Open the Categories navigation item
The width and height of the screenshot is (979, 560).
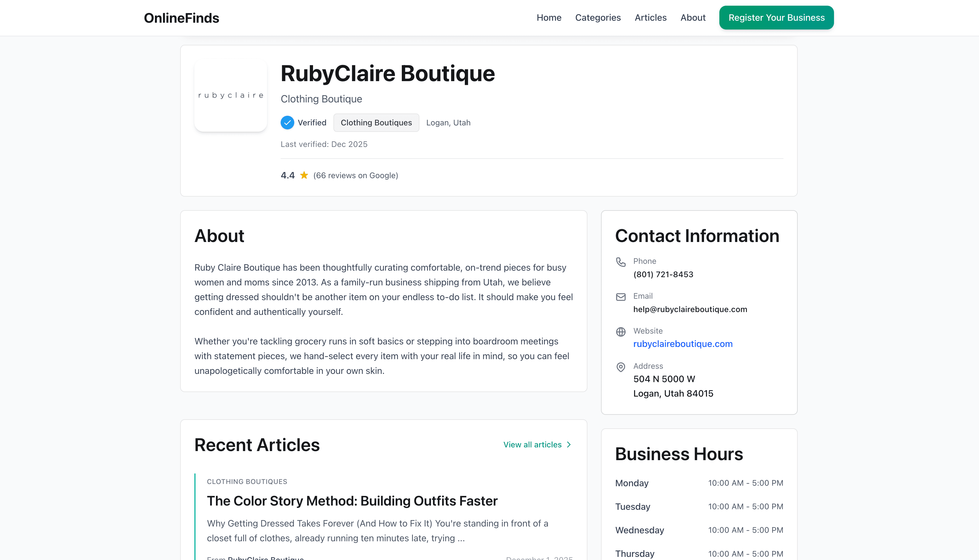pyautogui.click(x=598, y=17)
